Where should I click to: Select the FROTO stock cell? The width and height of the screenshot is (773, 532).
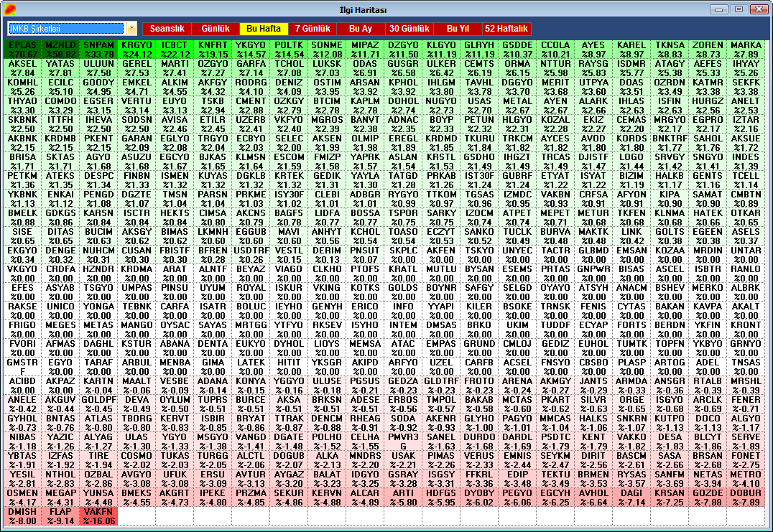click(479, 386)
